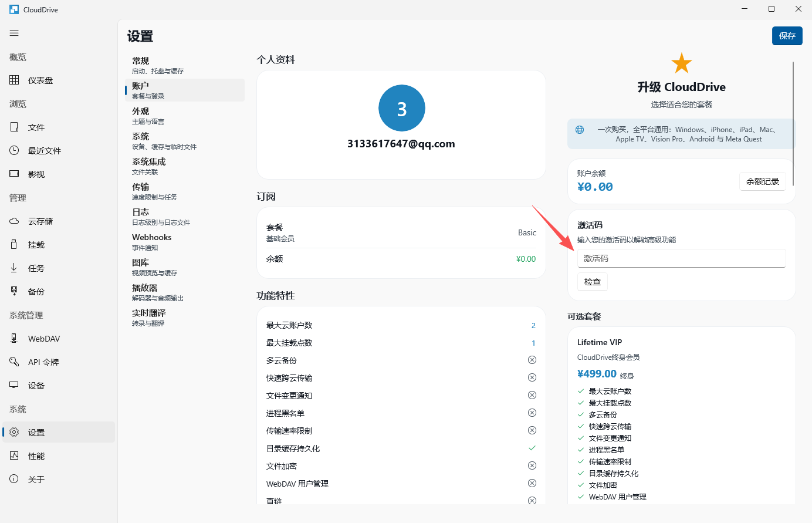Click the globe icon in platform banner
The image size is (812, 523).
580,130
